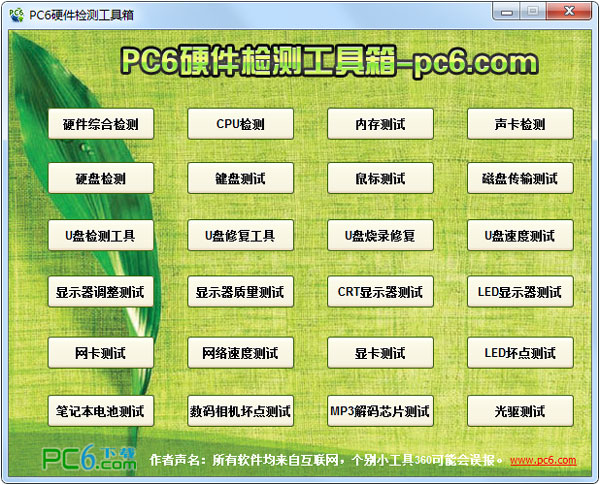The height and width of the screenshot is (485, 600).
Task: Start CRT显示器测试
Action: click(380, 292)
